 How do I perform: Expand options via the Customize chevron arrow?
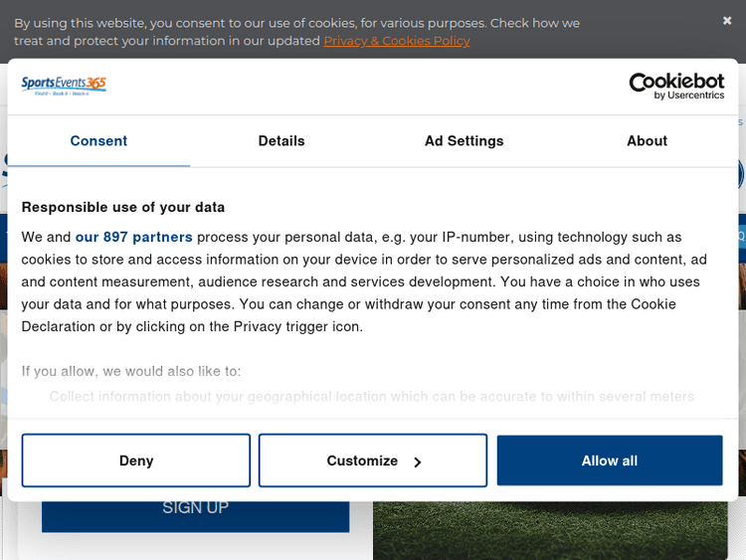[x=418, y=462]
